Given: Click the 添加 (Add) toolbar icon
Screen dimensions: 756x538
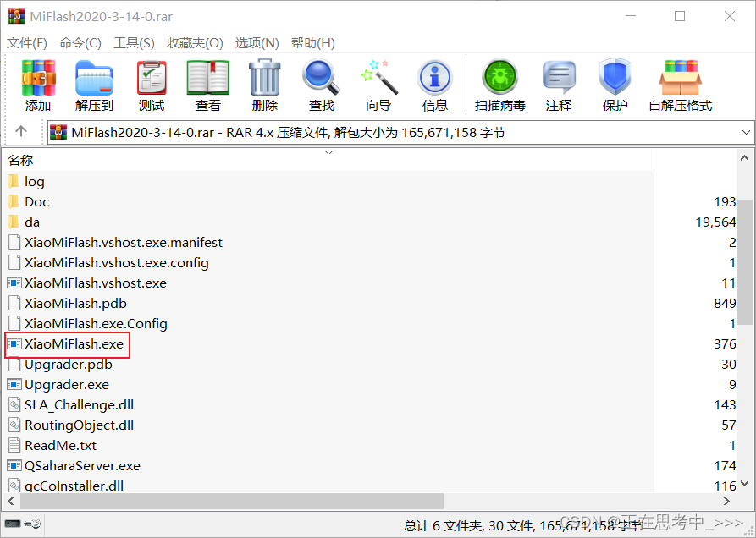Looking at the screenshot, I should (38, 78).
